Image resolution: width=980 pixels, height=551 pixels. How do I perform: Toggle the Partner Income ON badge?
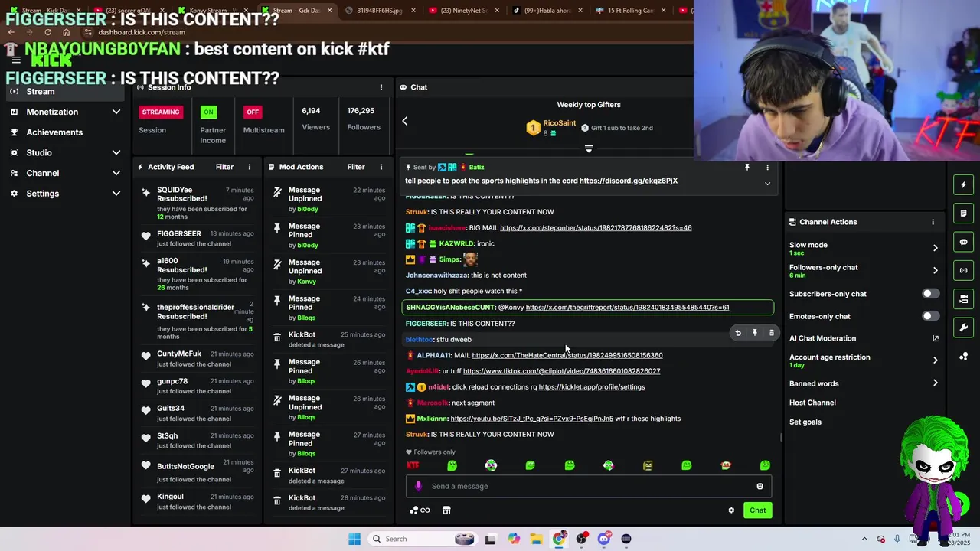pos(208,112)
